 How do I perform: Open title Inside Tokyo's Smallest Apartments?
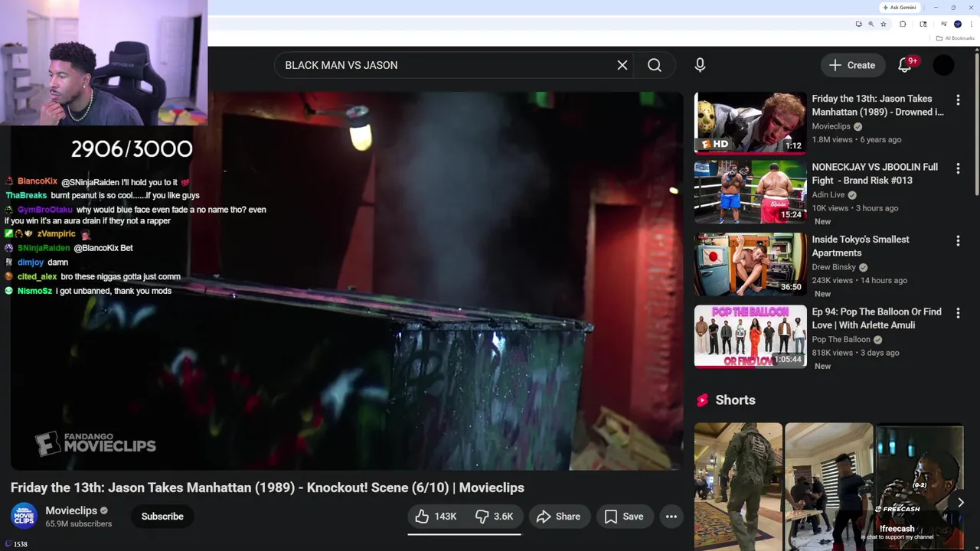(861, 246)
